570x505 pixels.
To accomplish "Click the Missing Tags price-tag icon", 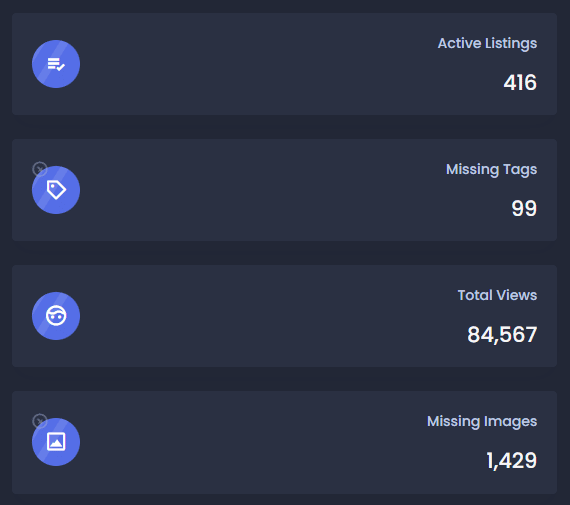I will [56, 190].
